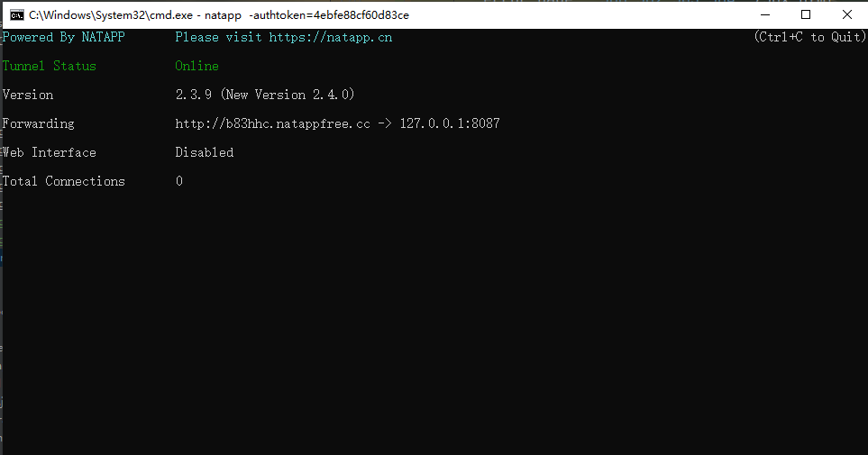This screenshot has height=455, width=868.
Task: Click the Total Connections count of 0
Action: pos(179,181)
